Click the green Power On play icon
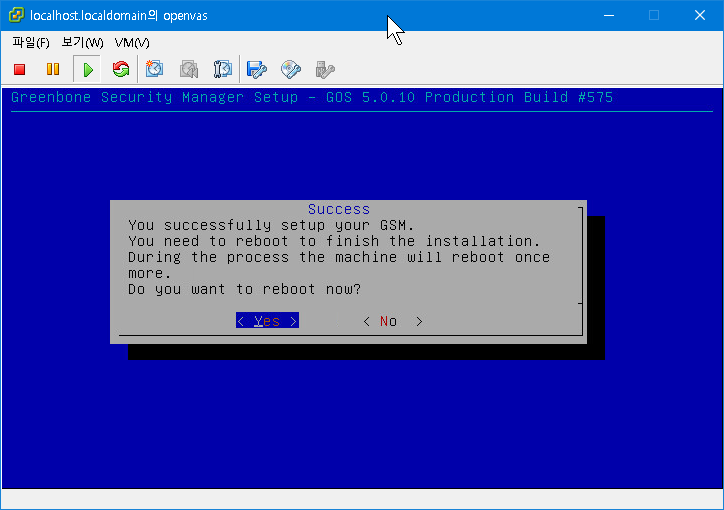 click(87, 70)
